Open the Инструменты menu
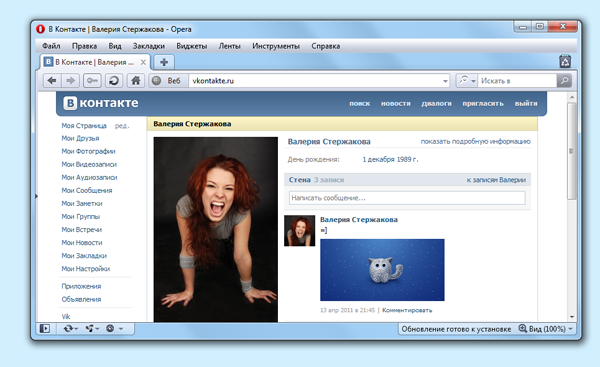 276,46
